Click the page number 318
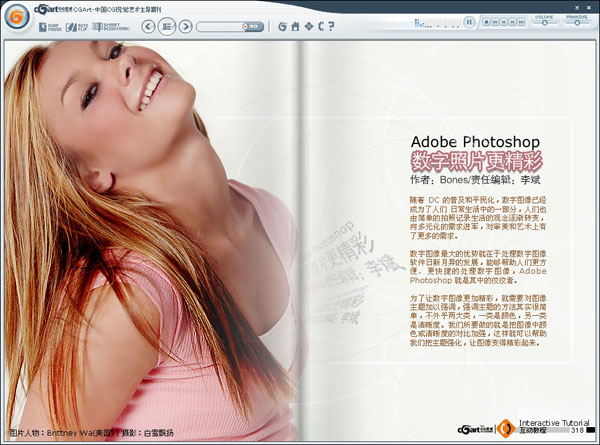600x445 pixels. 577,430
